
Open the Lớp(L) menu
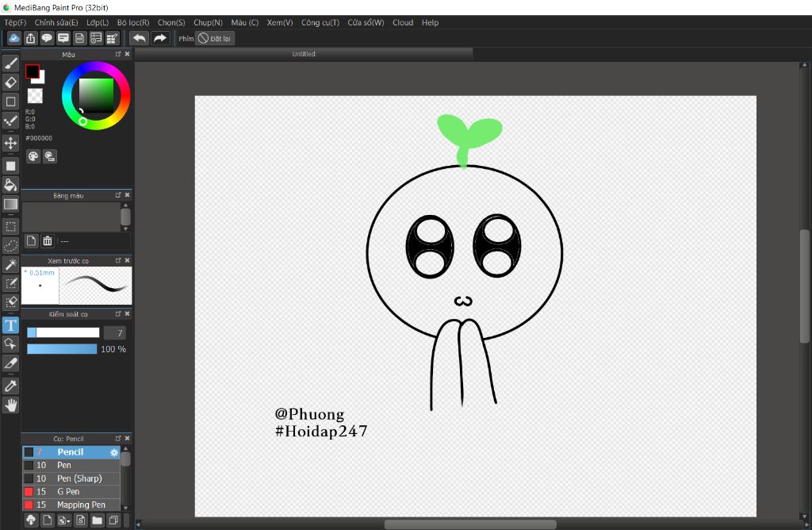(98, 23)
